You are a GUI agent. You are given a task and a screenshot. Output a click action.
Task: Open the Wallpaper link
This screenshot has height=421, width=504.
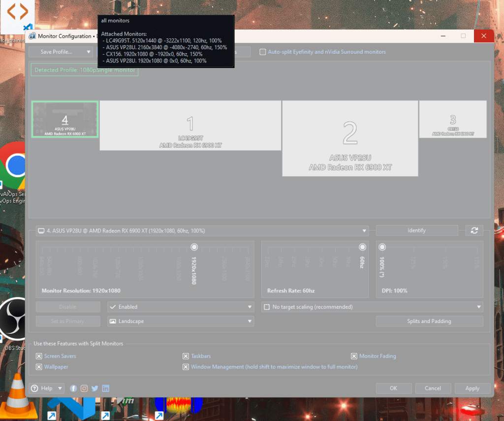[x=56, y=367]
